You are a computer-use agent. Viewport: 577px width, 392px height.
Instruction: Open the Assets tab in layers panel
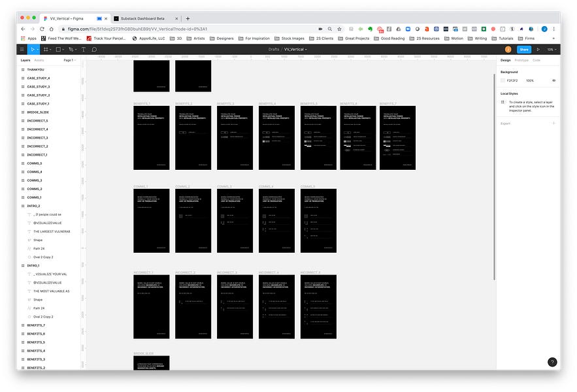[39, 59]
